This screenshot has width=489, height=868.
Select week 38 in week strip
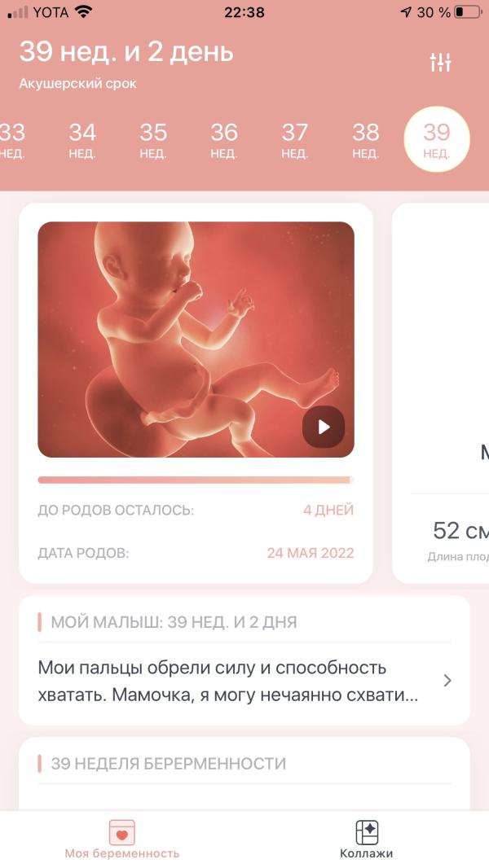click(x=365, y=140)
